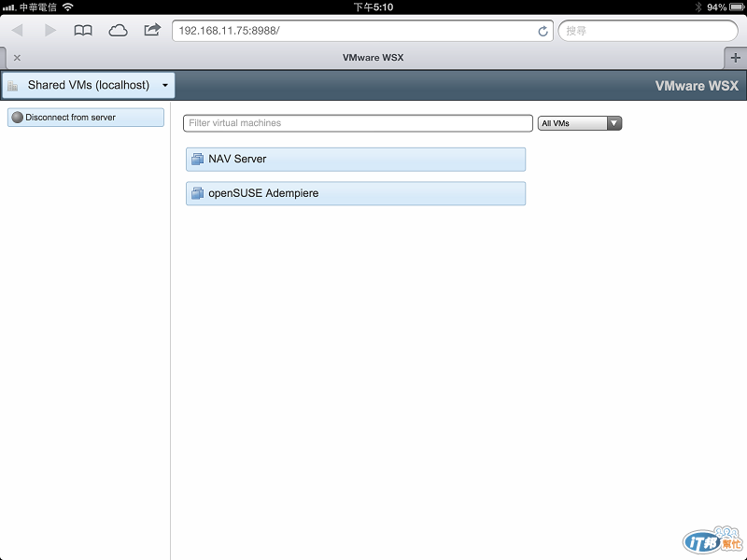Tap the share arrow icon
Image resolution: width=747 pixels, height=560 pixels.
pyautogui.click(x=152, y=30)
